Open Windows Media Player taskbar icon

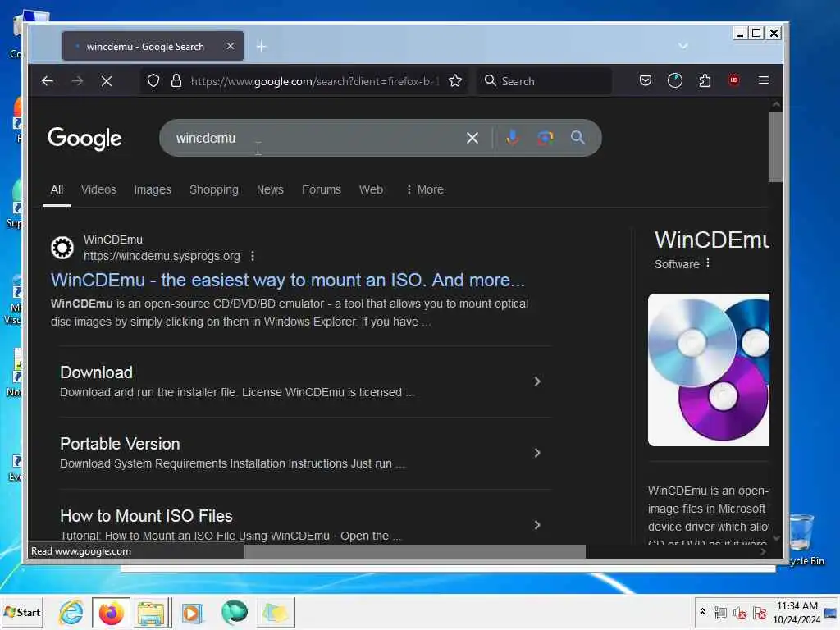tap(192, 612)
